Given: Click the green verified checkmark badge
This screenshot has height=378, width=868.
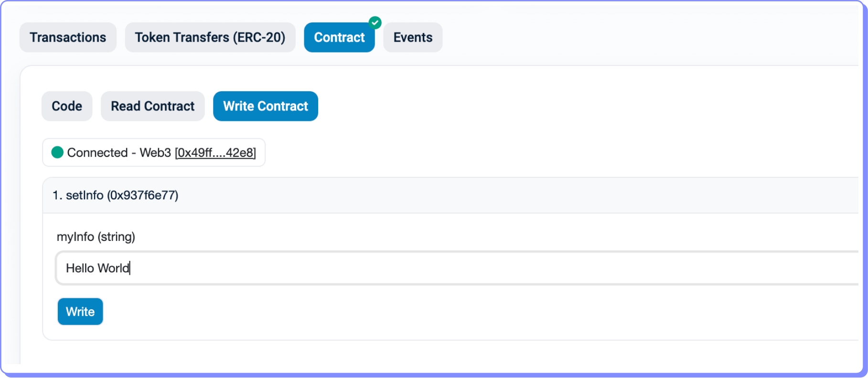Looking at the screenshot, I should tap(375, 22).
